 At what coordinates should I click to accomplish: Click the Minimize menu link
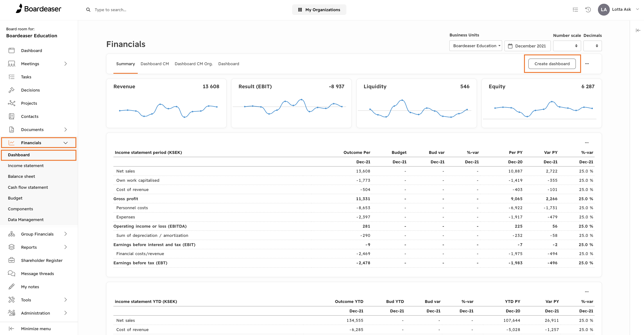tap(36, 329)
